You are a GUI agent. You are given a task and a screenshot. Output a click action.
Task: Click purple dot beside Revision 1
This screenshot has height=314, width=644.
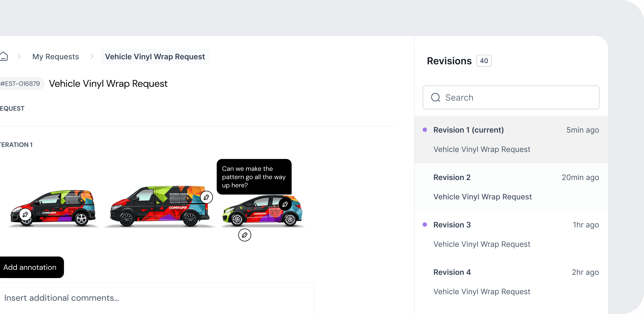(x=425, y=130)
